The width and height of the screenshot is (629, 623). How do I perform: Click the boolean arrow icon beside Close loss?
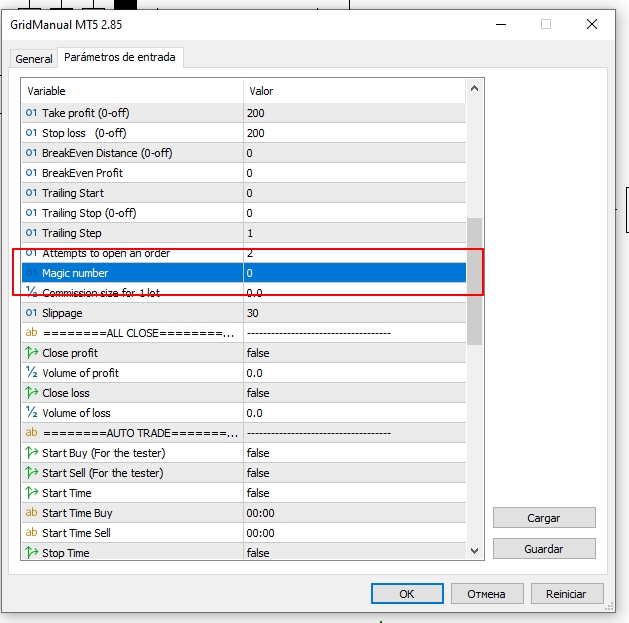tap(31, 393)
